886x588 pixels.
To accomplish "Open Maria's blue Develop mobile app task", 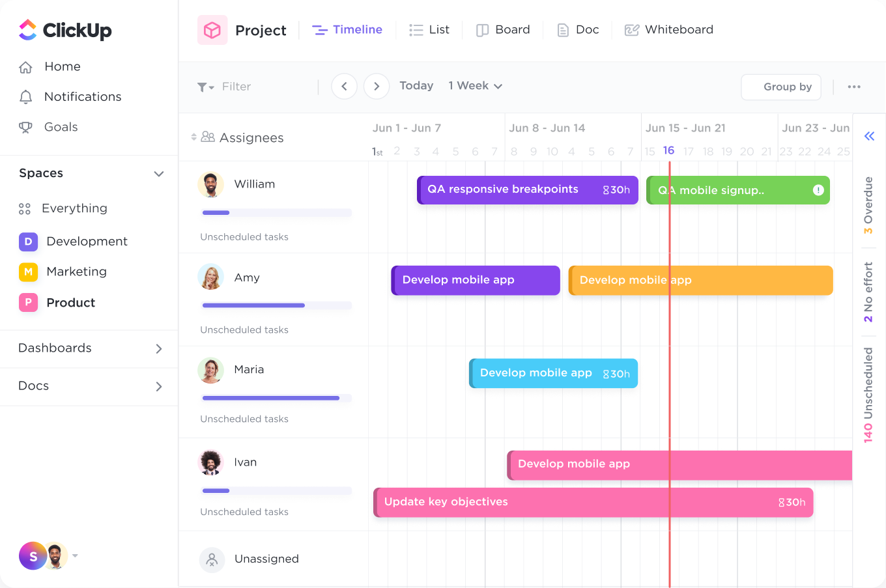I will point(554,373).
